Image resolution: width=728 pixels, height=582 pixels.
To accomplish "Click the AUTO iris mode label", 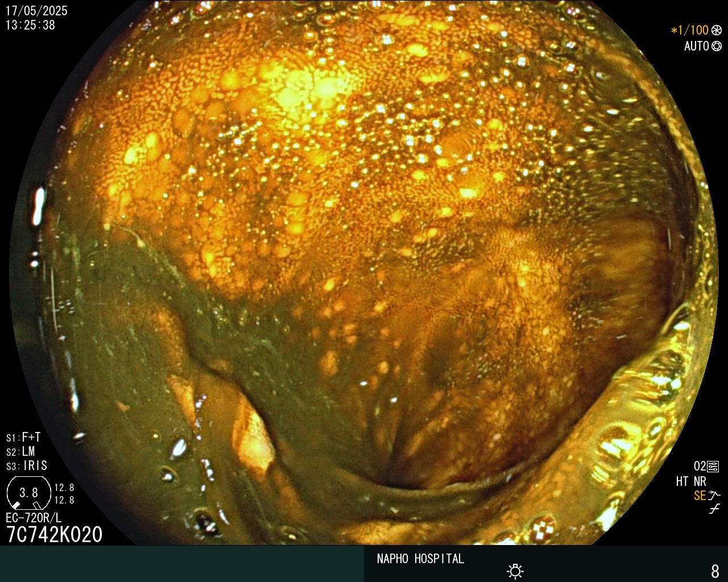I will coord(697,47).
